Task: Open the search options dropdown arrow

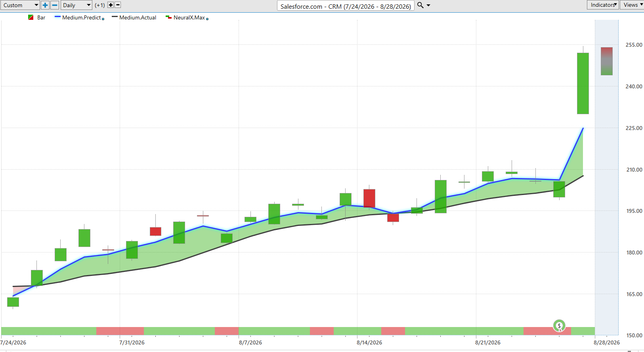Action: pos(428,6)
